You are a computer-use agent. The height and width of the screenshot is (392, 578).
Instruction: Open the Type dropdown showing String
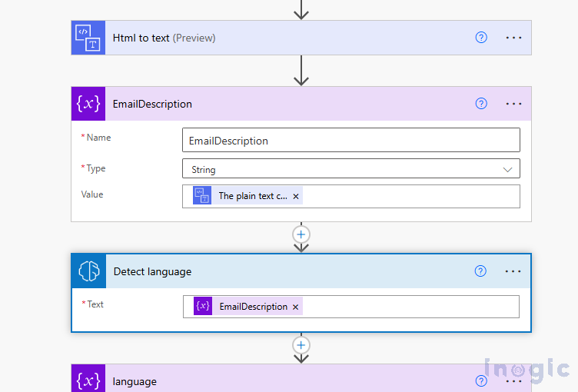tap(351, 168)
